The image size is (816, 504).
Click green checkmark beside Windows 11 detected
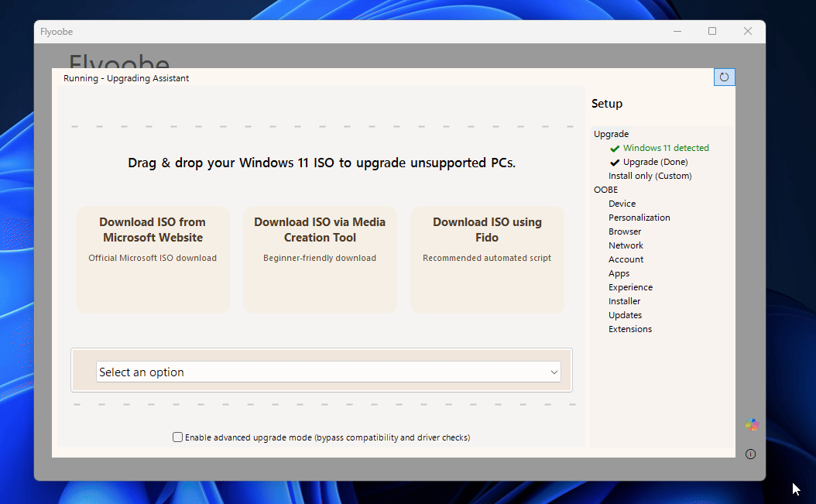[615, 149]
